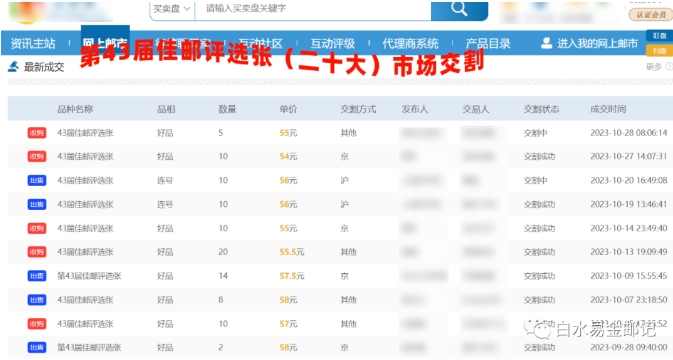Go to the 互动评级 nav tab
This screenshot has width=673, height=360.
(332, 43)
